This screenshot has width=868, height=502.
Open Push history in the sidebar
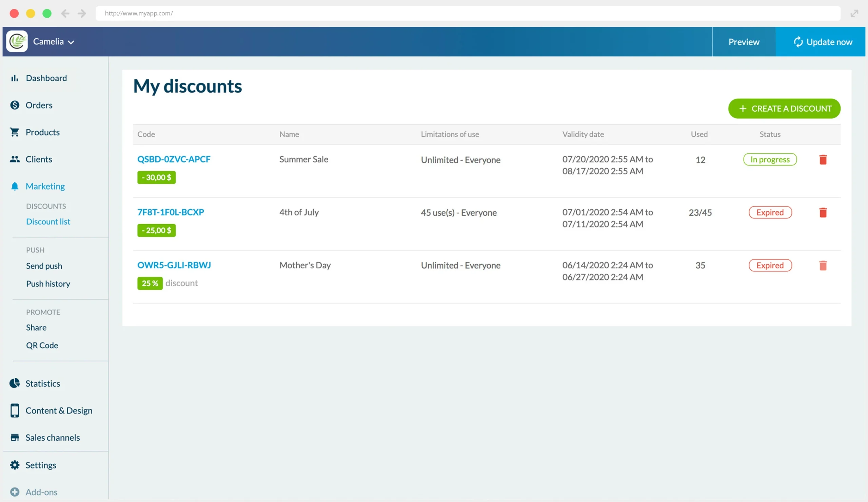click(48, 284)
